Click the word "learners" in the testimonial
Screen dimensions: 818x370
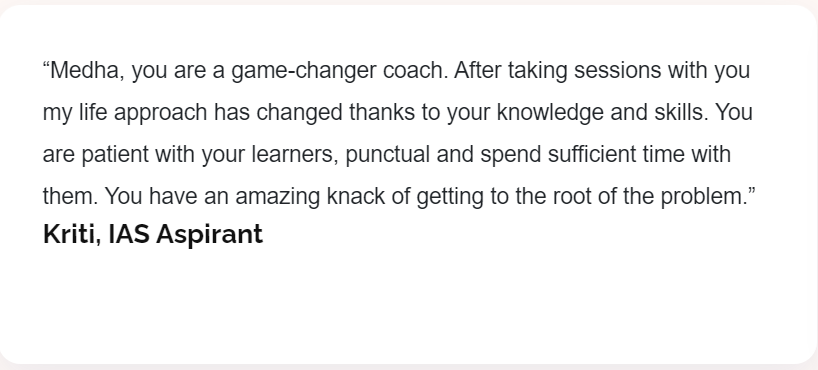pos(293,154)
